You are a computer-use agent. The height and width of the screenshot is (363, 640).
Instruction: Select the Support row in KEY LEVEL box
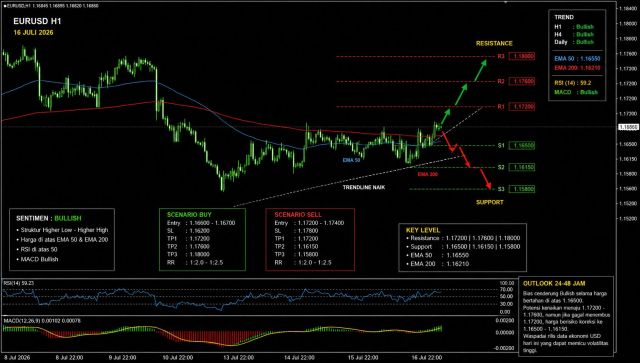click(x=463, y=247)
